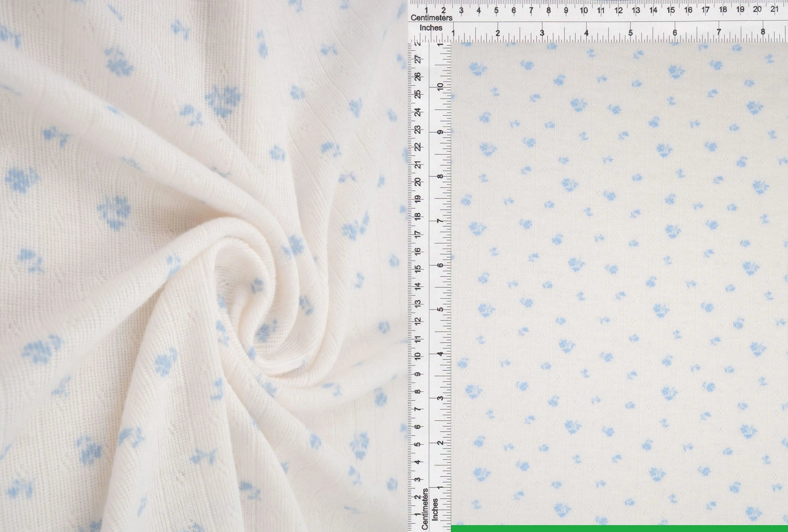Click the 10 cm mark on the vertical ruler
The image size is (788, 532).
tap(418, 356)
